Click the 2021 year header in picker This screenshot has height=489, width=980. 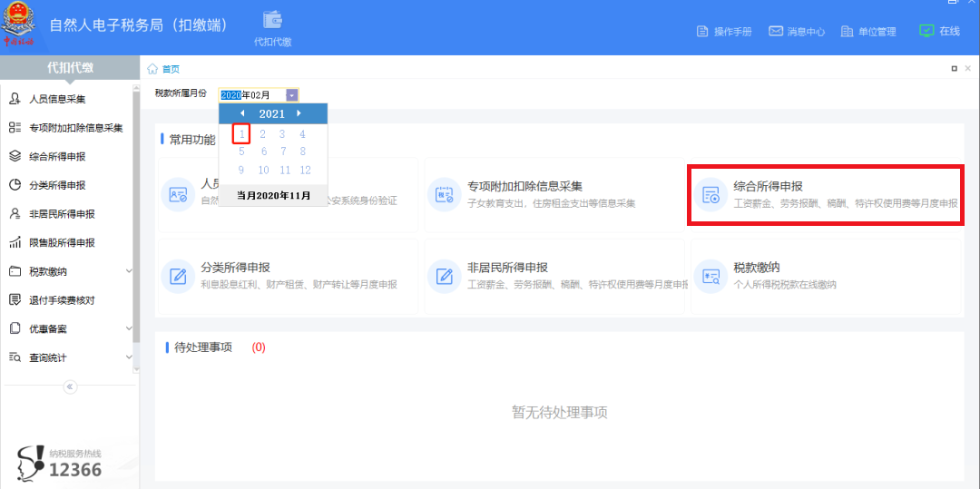272,113
